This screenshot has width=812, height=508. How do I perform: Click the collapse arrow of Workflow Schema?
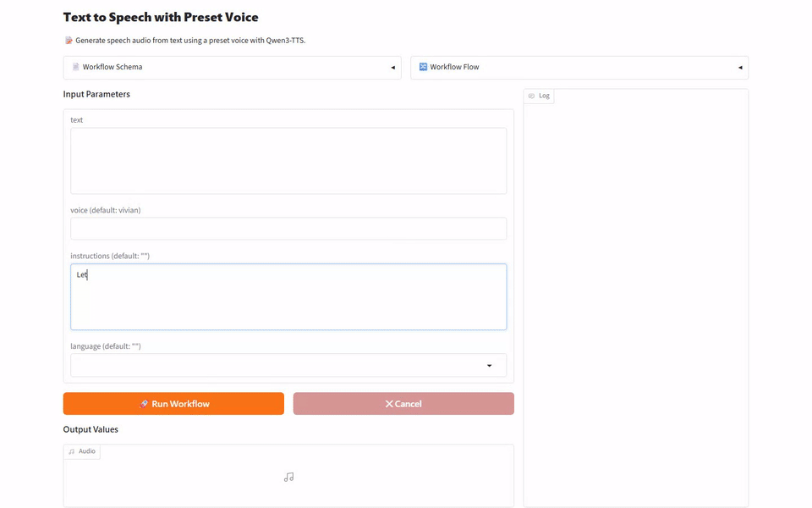click(392, 68)
